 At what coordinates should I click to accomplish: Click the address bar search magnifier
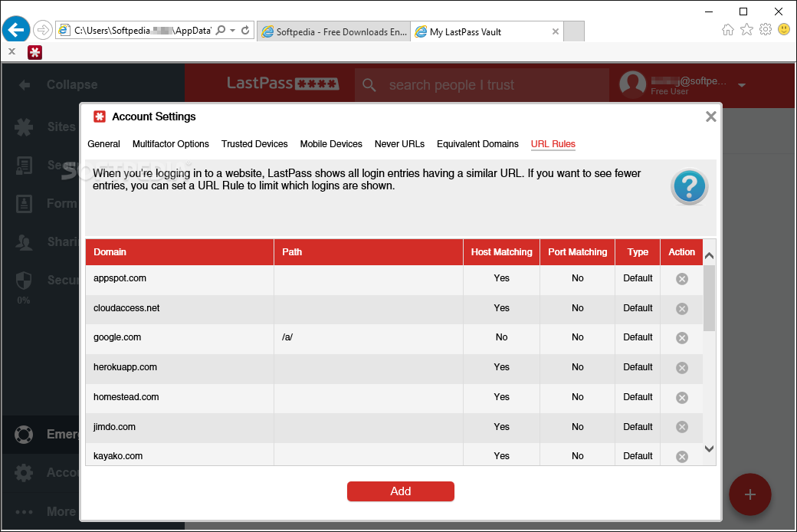[x=221, y=31]
